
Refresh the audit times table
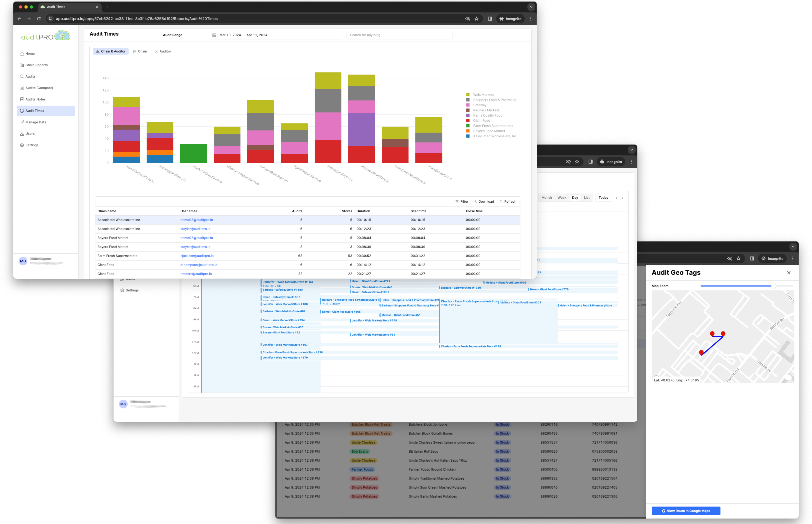pyautogui.click(x=508, y=202)
